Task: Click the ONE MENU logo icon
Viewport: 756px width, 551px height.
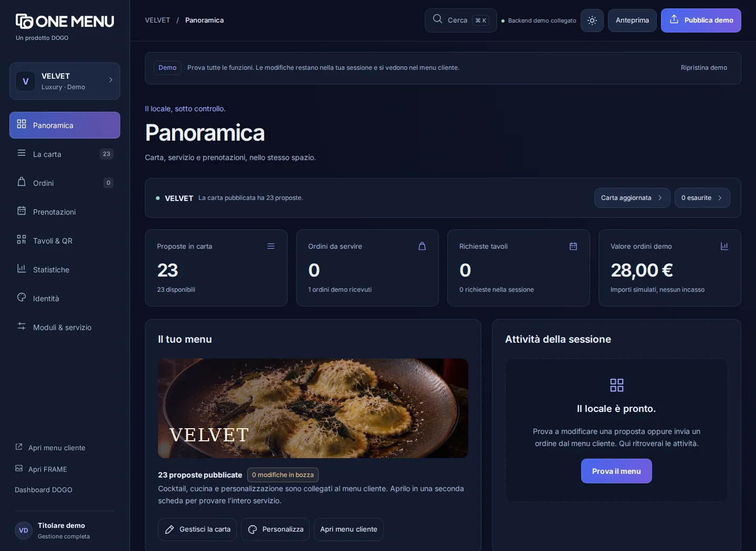Action: (24, 21)
